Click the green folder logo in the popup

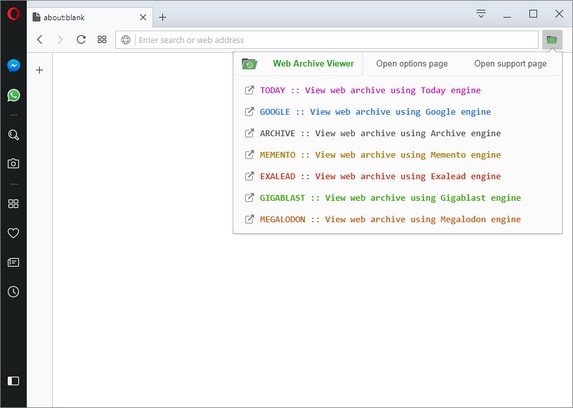tap(250, 64)
